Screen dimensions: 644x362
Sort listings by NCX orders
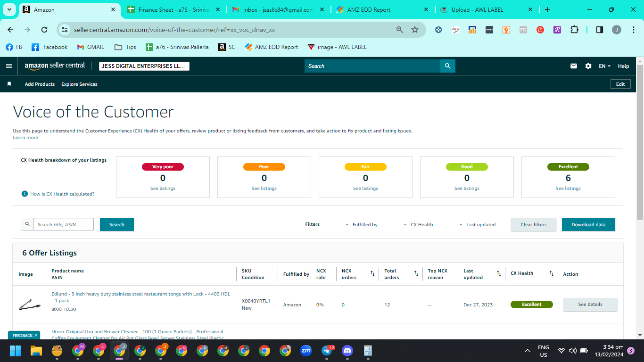[372, 273]
